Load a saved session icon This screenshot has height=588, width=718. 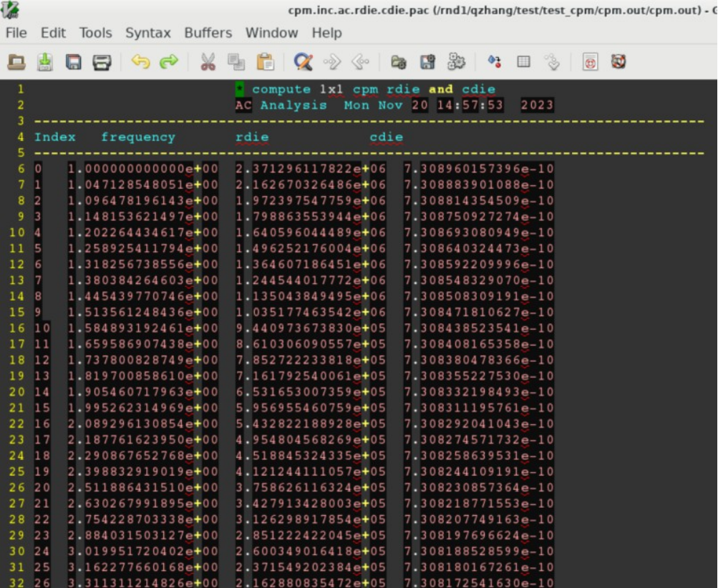(399, 62)
